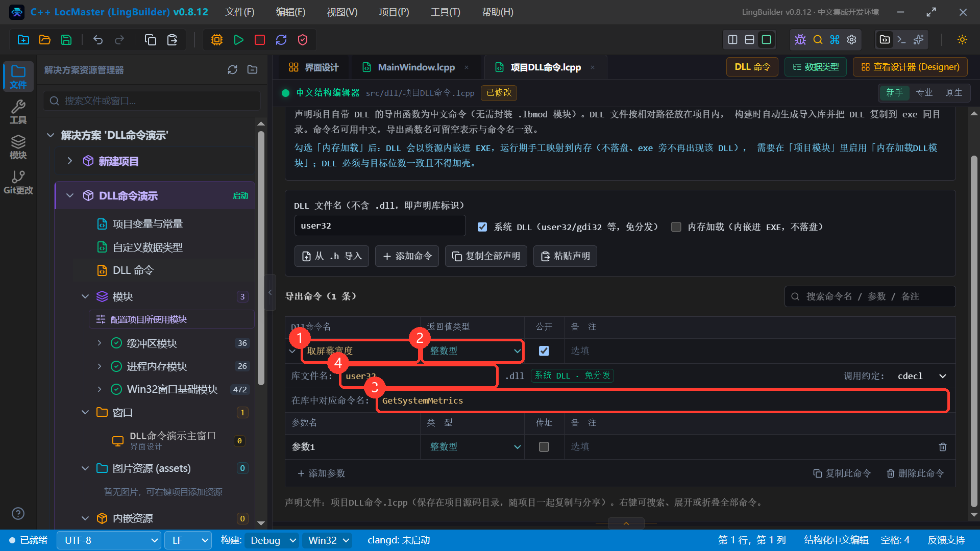
Task: Click the redo arrow icon
Action: click(119, 40)
